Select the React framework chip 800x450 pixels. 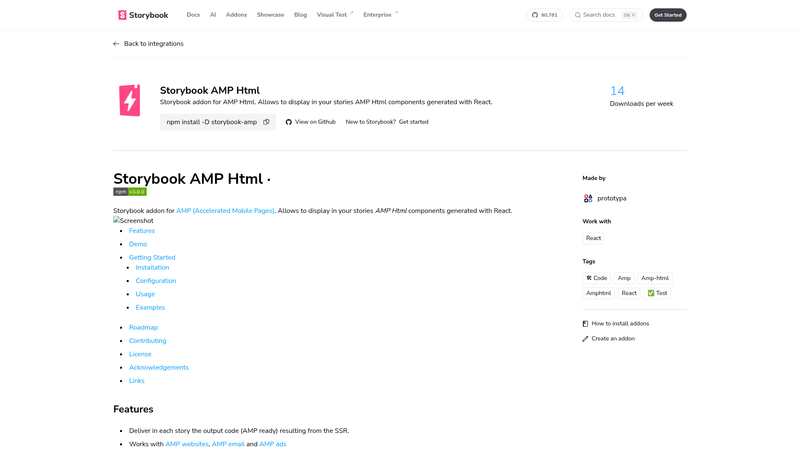(x=593, y=238)
